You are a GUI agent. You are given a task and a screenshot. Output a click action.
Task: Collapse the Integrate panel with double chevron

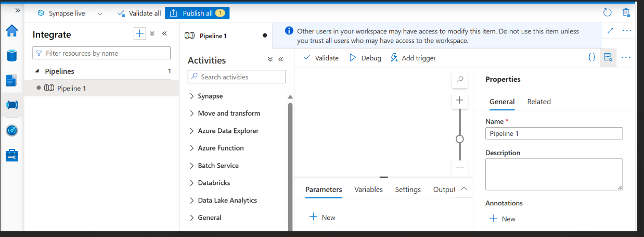[x=164, y=33]
